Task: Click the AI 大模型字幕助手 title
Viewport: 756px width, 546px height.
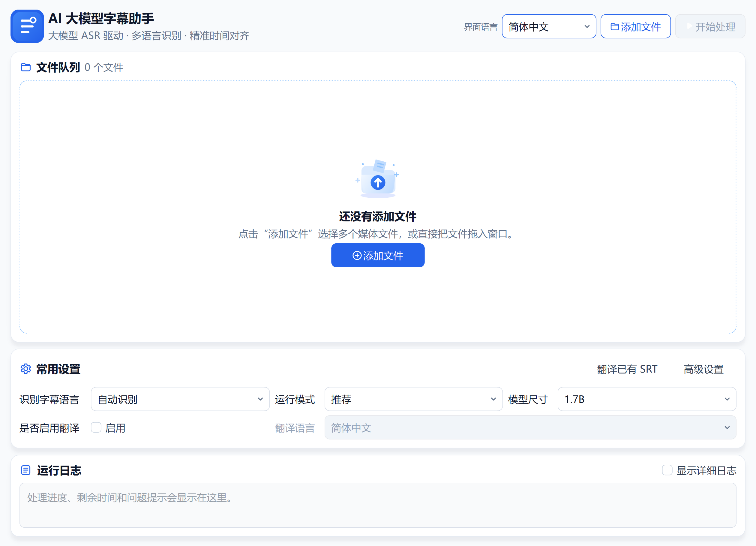Action: (x=101, y=19)
